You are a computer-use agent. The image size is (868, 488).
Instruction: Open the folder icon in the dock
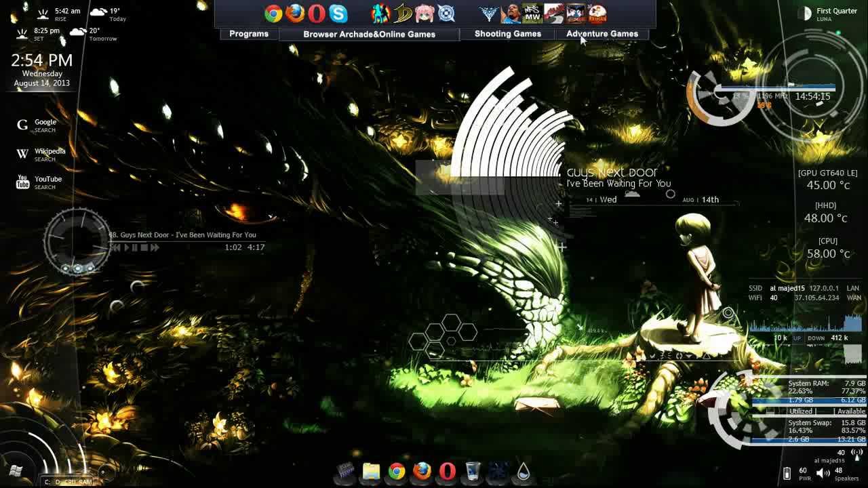click(371, 470)
